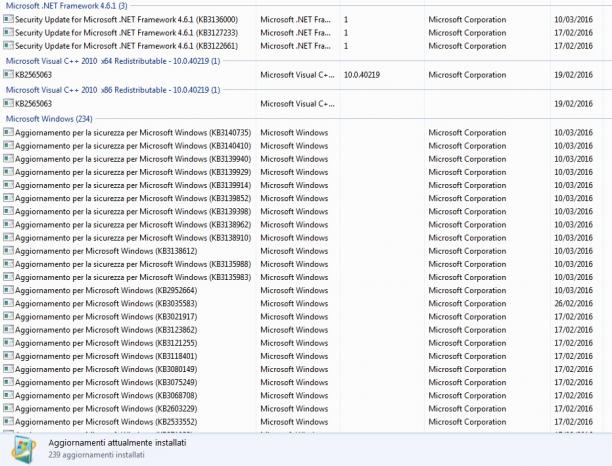Collapse the Microsoft Windows (234) group

49,119
